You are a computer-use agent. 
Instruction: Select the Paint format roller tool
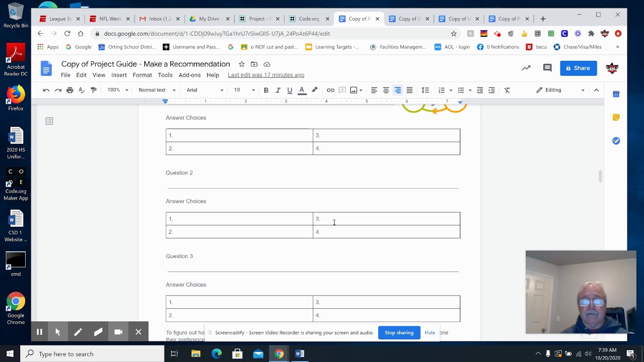pos(94,90)
